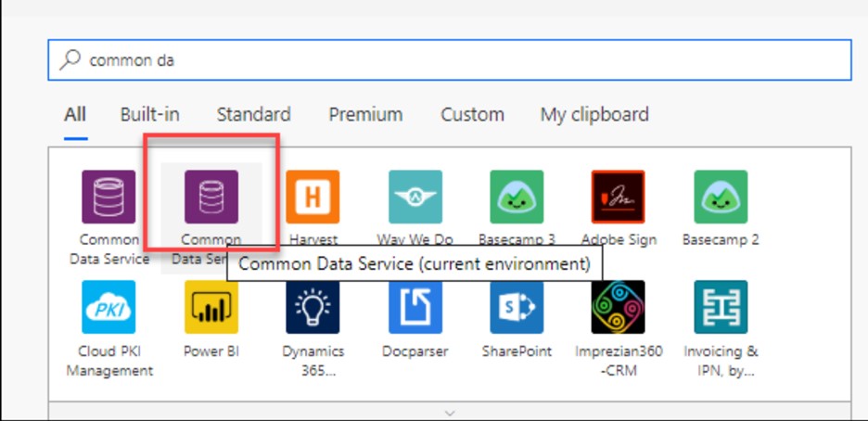Switch to the Built-in tab
This screenshot has width=868, height=421.
(150, 115)
